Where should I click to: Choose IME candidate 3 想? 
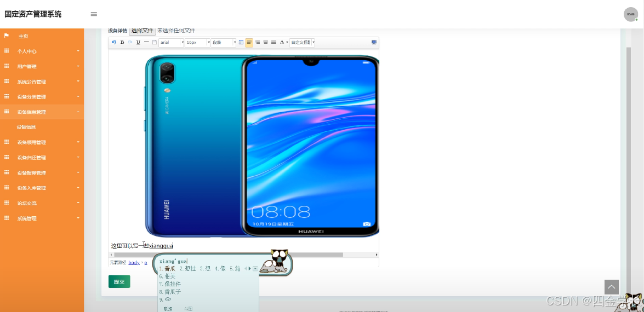205,269
